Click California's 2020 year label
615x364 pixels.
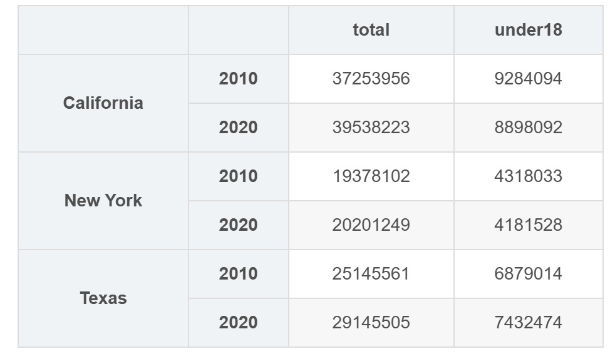[238, 128]
